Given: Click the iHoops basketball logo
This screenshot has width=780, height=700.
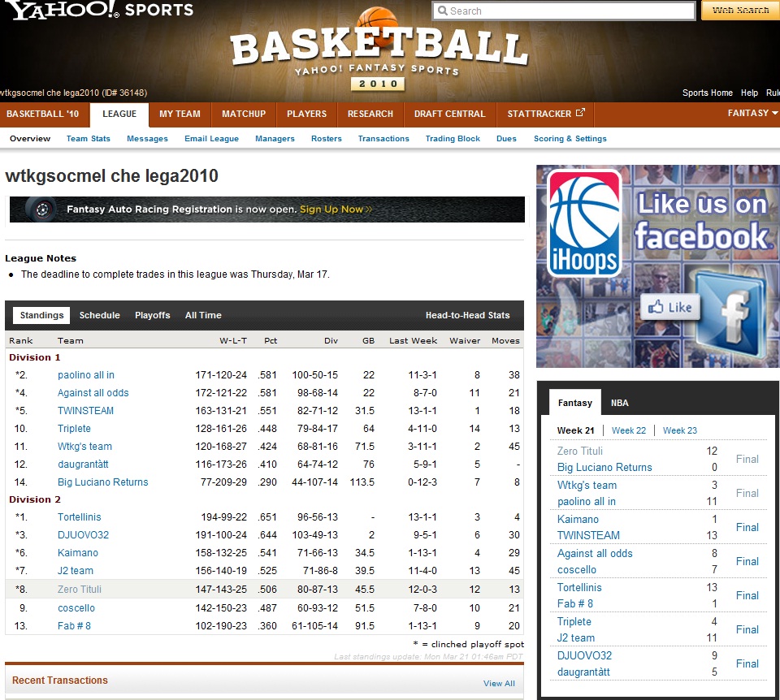Looking at the screenshot, I should coord(584,223).
